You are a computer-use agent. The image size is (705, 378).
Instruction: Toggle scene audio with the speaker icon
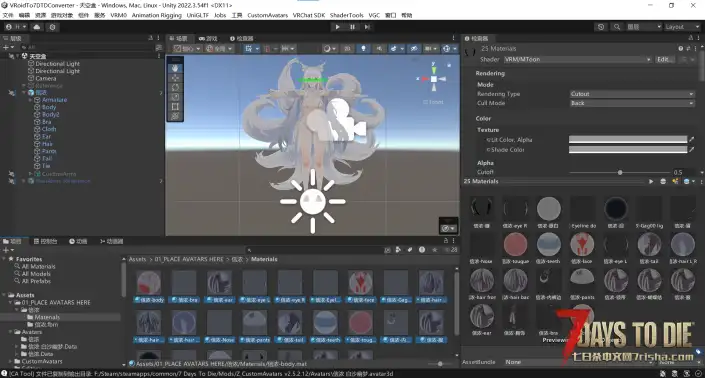tap(379, 49)
